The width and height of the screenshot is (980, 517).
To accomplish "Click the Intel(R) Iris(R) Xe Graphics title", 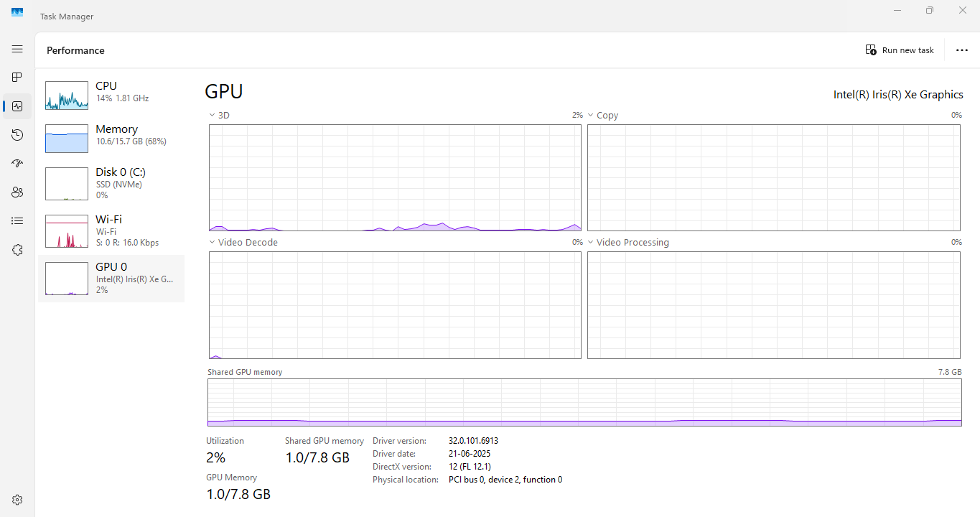I will pyautogui.click(x=898, y=95).
